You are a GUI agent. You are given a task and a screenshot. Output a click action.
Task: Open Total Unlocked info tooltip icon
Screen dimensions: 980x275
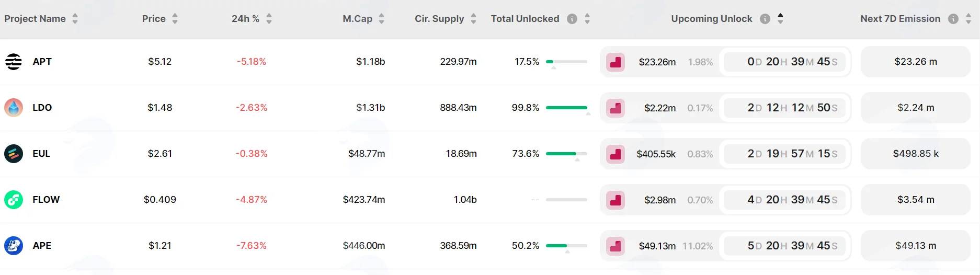572,19
